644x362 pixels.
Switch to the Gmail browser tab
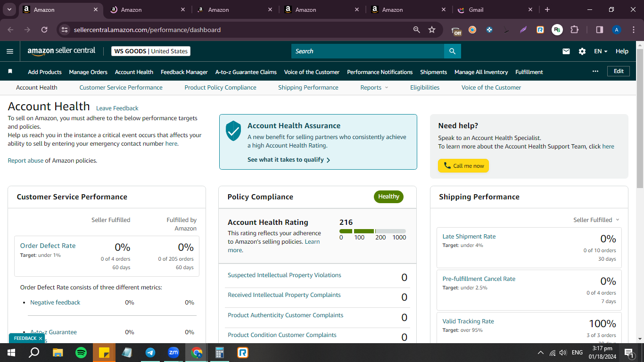(495, 9)
